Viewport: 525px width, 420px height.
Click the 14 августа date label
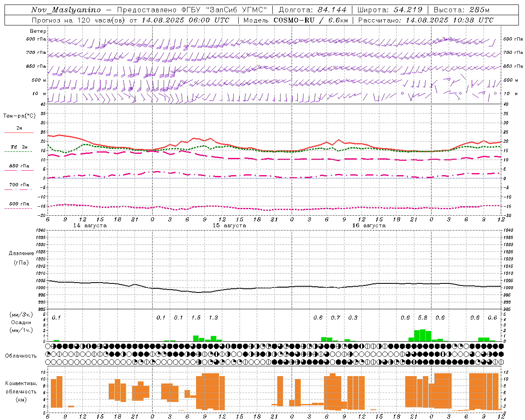click(90, 226)
